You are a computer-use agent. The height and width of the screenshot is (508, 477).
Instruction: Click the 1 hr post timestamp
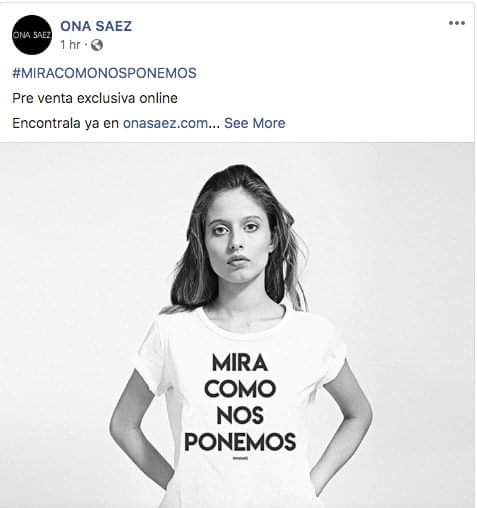(x=70, y=45)
